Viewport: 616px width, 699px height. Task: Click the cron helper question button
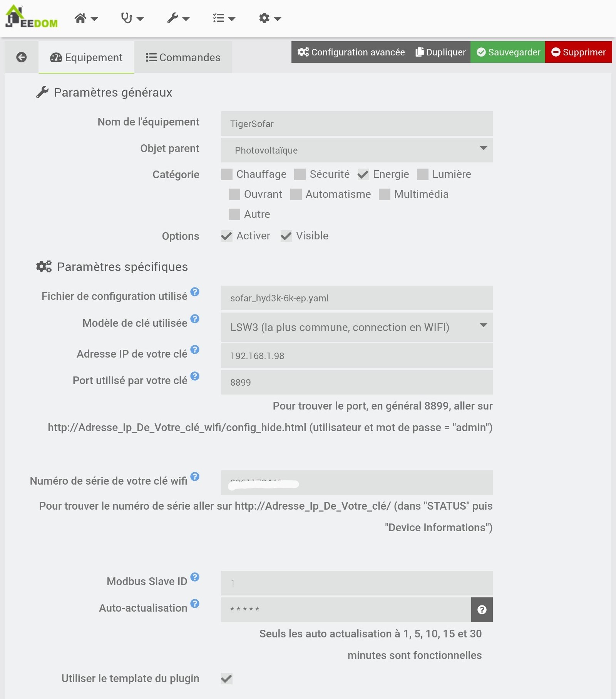pos(482,610)
